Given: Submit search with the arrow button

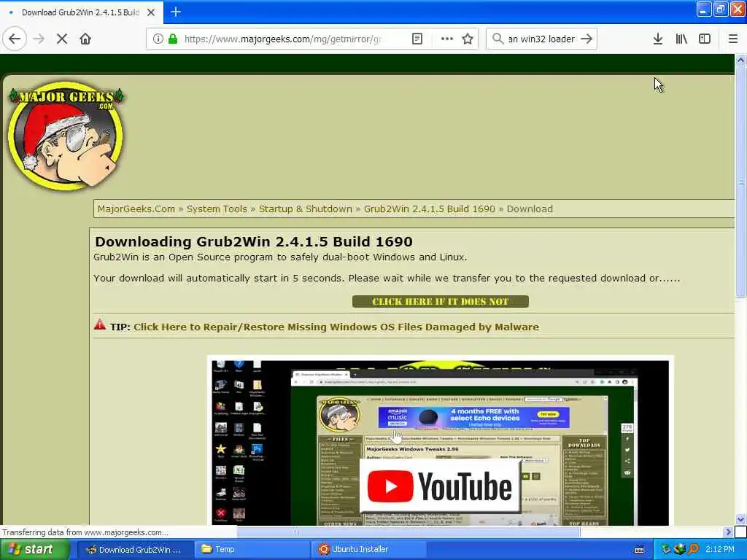Looking at the screenshot, I should [587, 39].
